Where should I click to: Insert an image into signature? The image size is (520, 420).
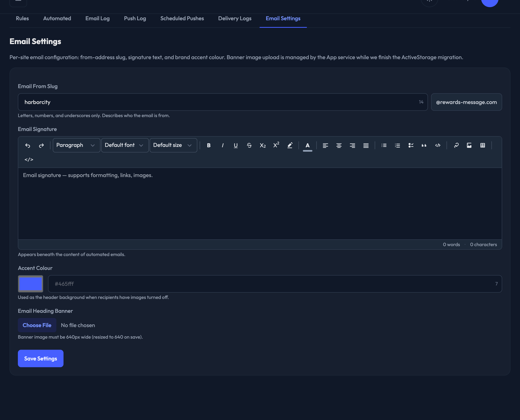coord(469,145)
